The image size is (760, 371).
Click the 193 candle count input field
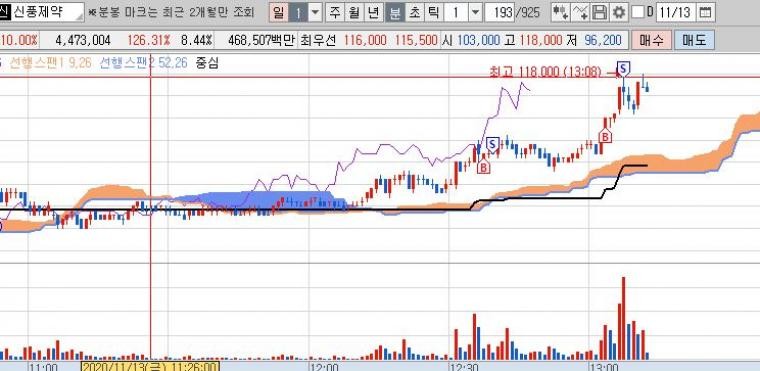point(499,12)
